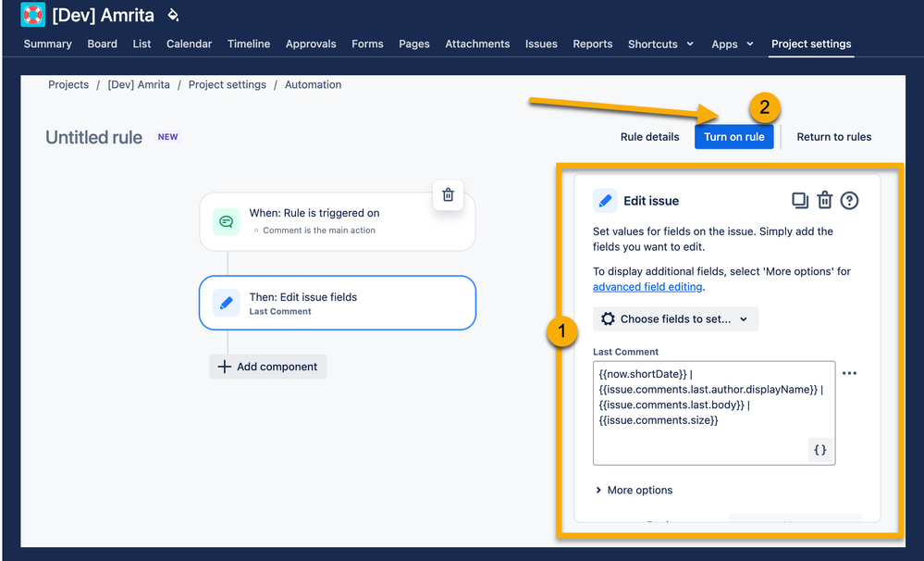This screenshot has width=924, height=561.
Task: Click the plus icon in Add component
Action: click(224, 367)
